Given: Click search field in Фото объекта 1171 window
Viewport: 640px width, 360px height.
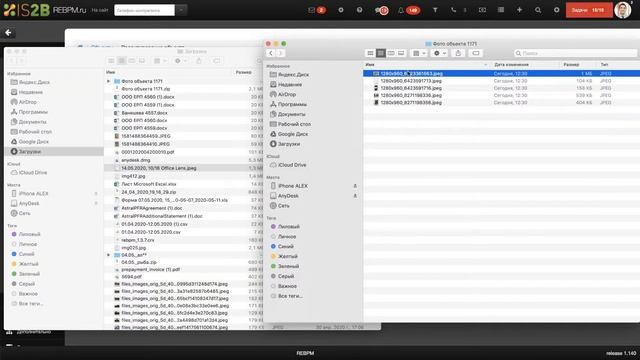Looking at the screenshot, I should click(575, 53).
